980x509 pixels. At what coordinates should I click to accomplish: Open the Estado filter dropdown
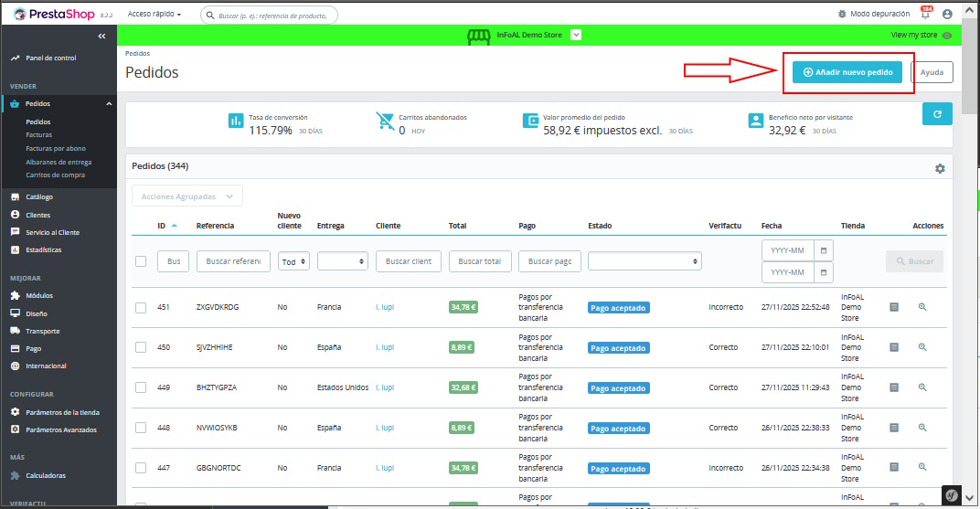tap(644, 261)
